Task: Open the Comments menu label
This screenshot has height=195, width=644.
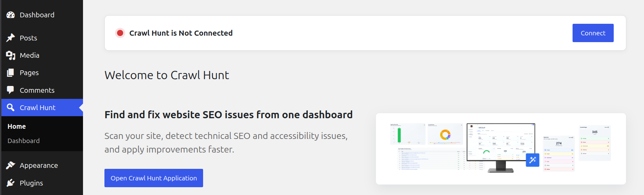Action: (37, 90)
